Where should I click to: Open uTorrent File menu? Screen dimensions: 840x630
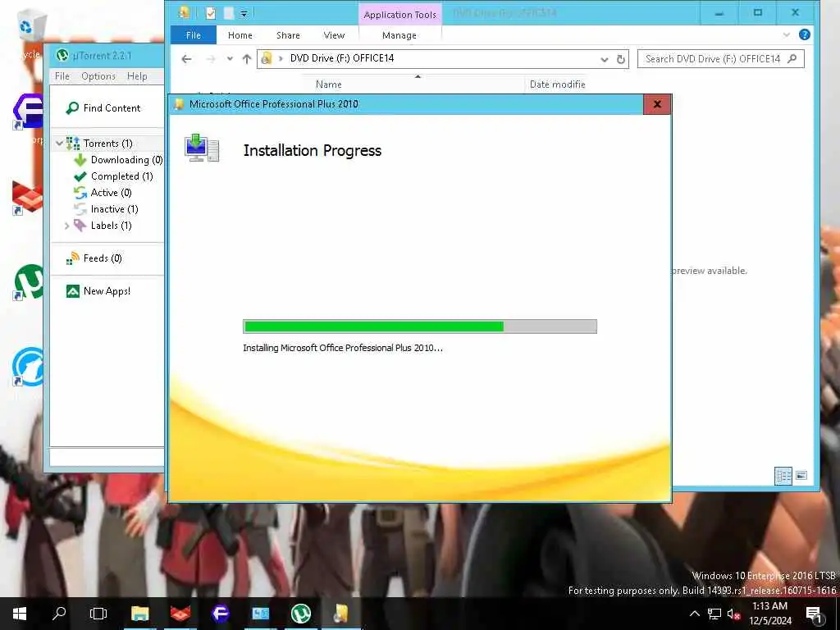pos(62,76)
